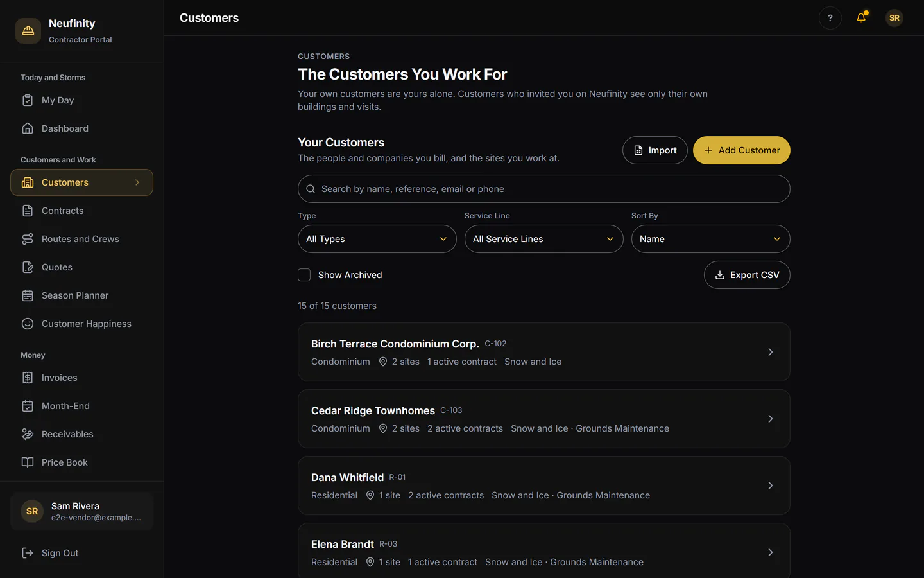This screenshot has width=924, height=578.
Task: Click the Neufinity hard-hat logo icon
Action: (x=28, y=31)
